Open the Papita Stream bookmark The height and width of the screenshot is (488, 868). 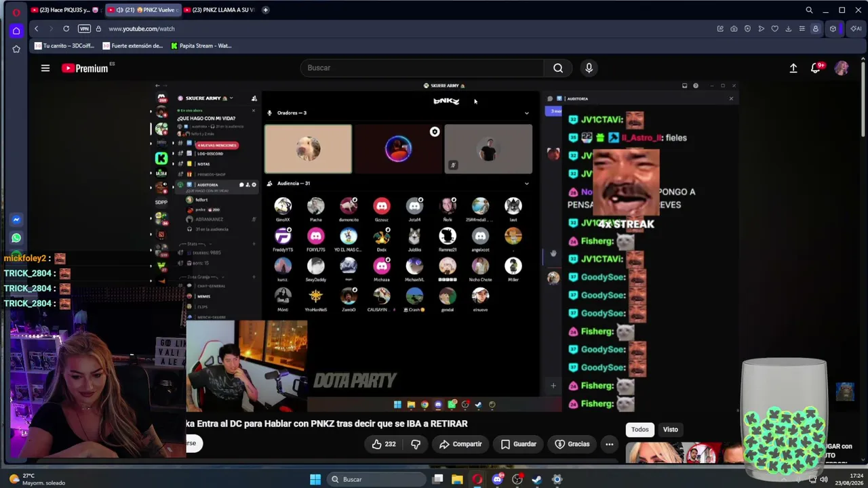[201, 46]
